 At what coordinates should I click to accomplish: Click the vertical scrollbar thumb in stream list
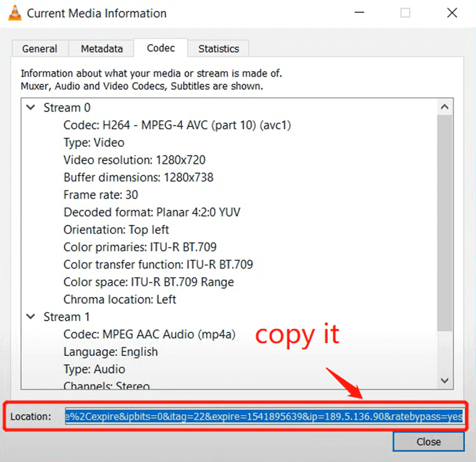coord(445,223)
